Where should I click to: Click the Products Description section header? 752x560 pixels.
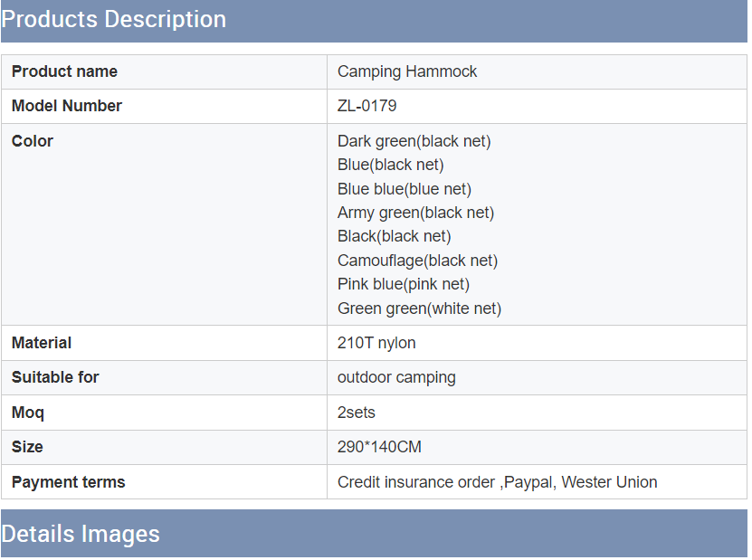pyautogui.click(x=114, y=20)
